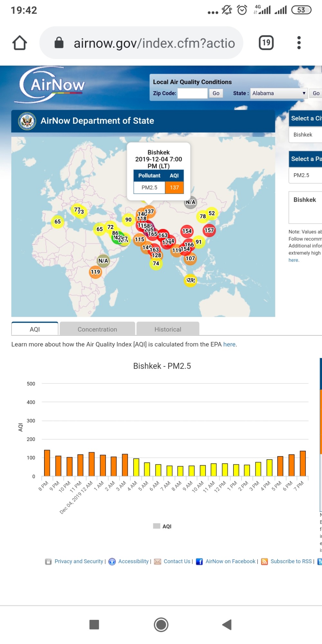Click the Zip Code input field
The width and height of the screenshot is (322, 644).
click(x=193, y=93)
